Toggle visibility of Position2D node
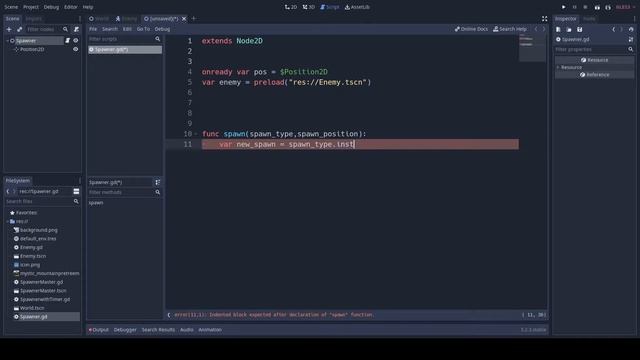Image resolution: width=640 pixels, height=360 pixels. tap(76, 49)
